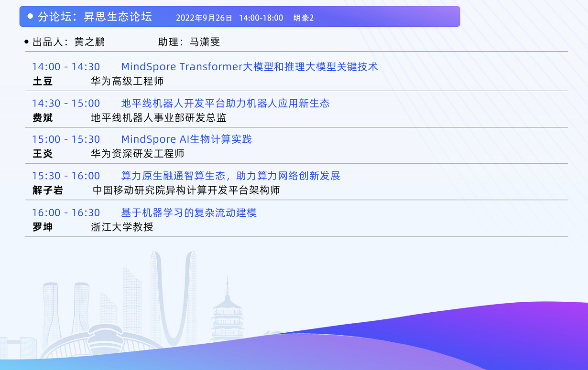The width and height of the screenshot is (588, 370).
Task: Click the time range 14:00-18:00 in header
Action: (261, 18)
